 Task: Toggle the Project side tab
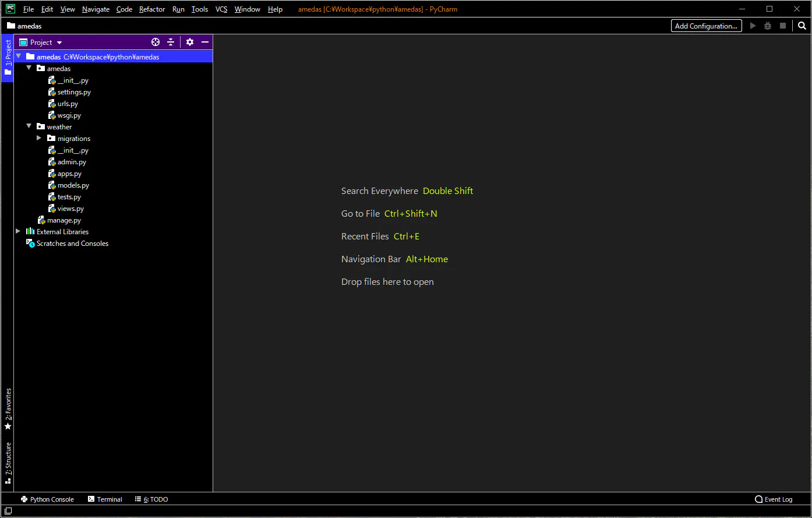pos(8,58)
